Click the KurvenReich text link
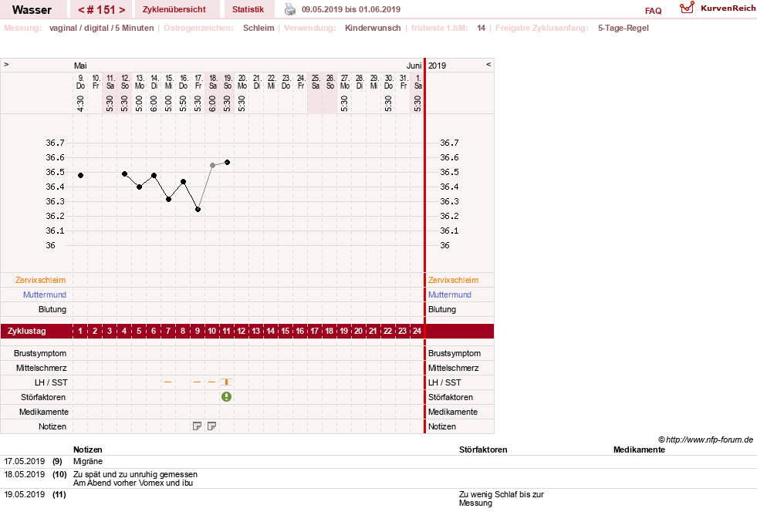 point(728,8)
